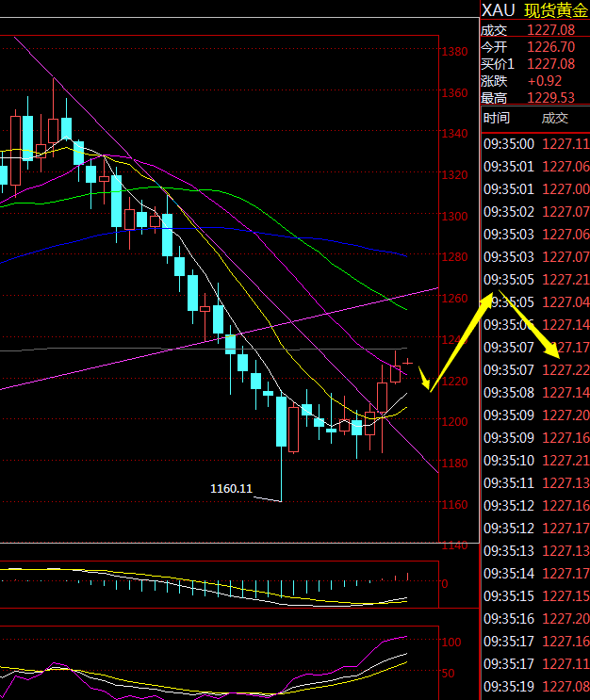Click the 涨跌 change value +0.92
The height and width of the screenshot is (700, 590).
point(545,80)
